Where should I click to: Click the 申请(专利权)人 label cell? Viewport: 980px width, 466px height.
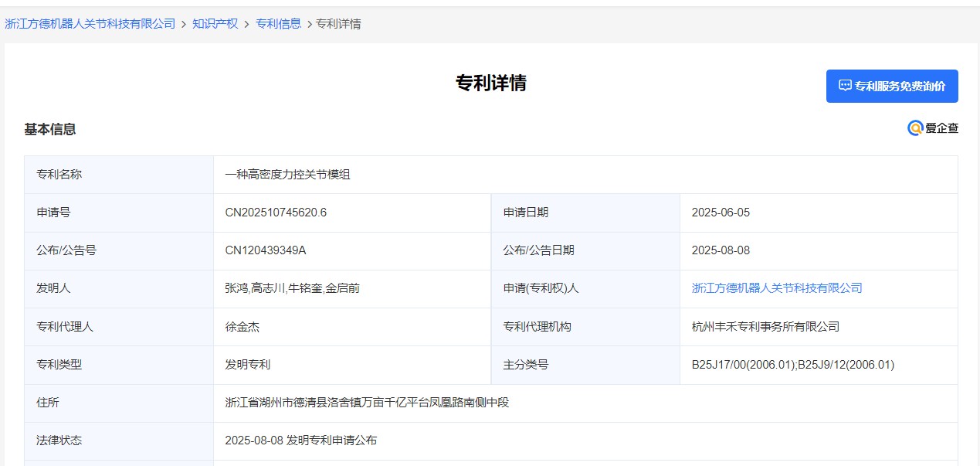[585, 288]
